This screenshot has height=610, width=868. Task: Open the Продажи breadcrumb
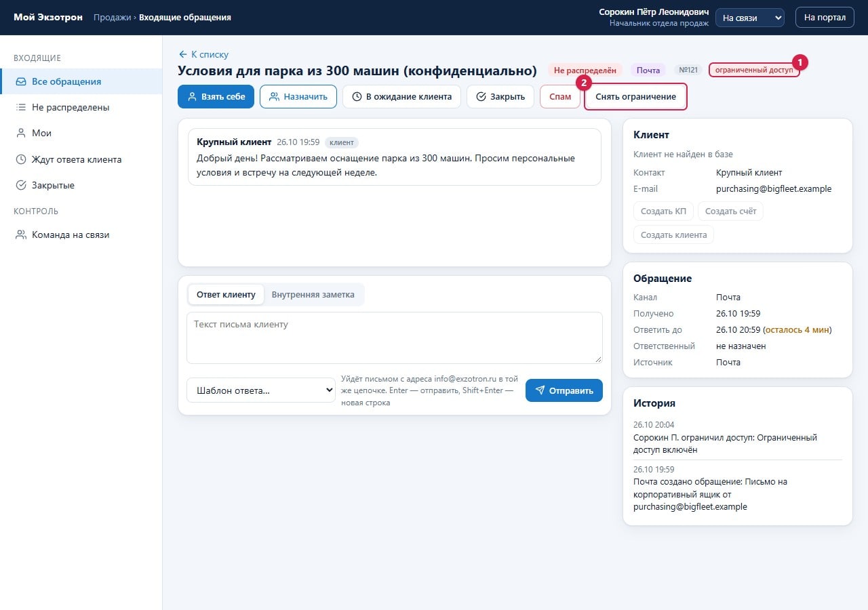tap(112, 18)
